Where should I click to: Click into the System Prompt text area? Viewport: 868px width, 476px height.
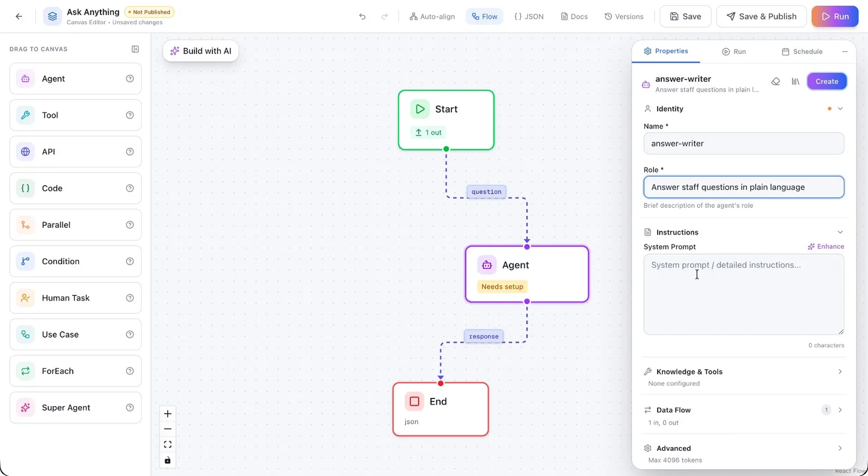pyautogui.click(x=744, y=294)
